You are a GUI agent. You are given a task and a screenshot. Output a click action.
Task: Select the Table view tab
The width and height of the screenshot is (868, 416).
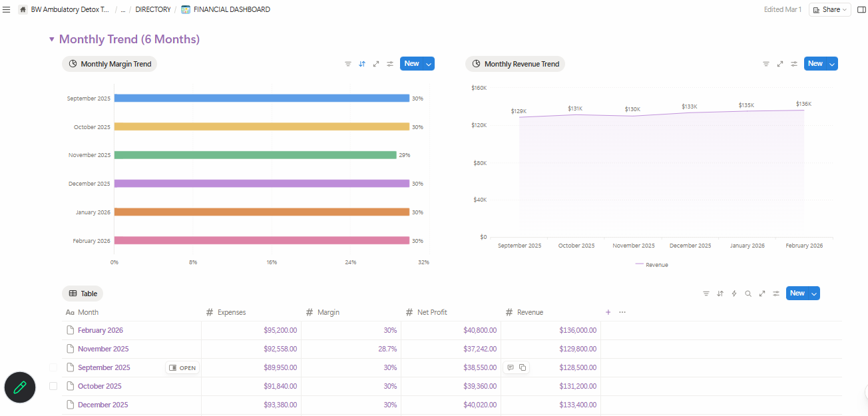coord(83,294)
